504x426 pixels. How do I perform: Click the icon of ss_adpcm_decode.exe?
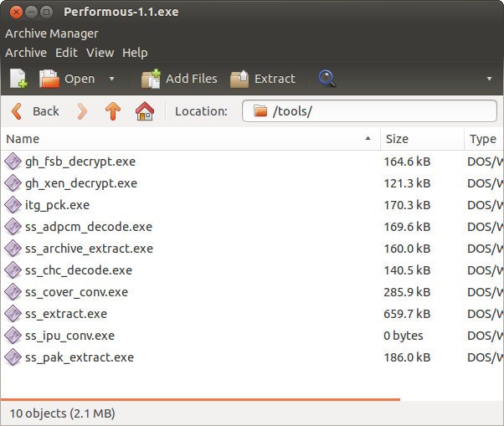coord(13,227)
